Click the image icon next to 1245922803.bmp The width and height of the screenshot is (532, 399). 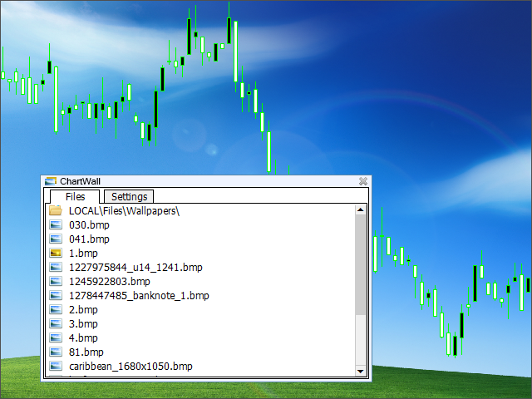click(56, 281)
